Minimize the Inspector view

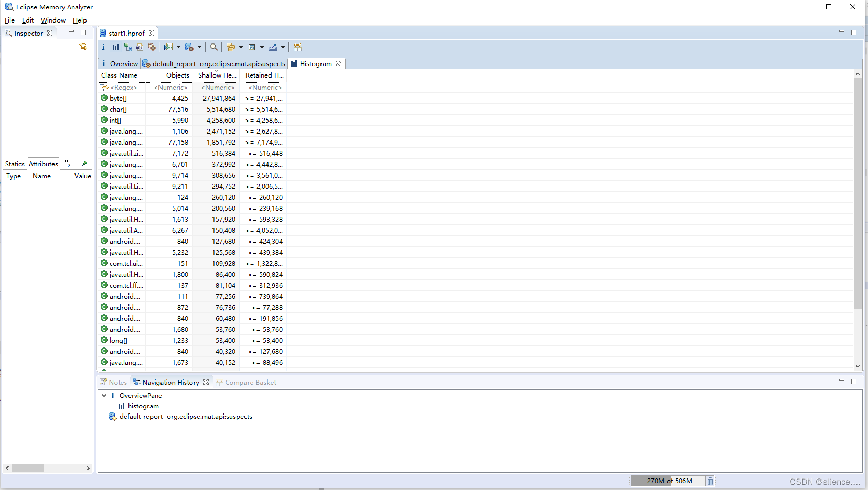(x=71, y=32)
